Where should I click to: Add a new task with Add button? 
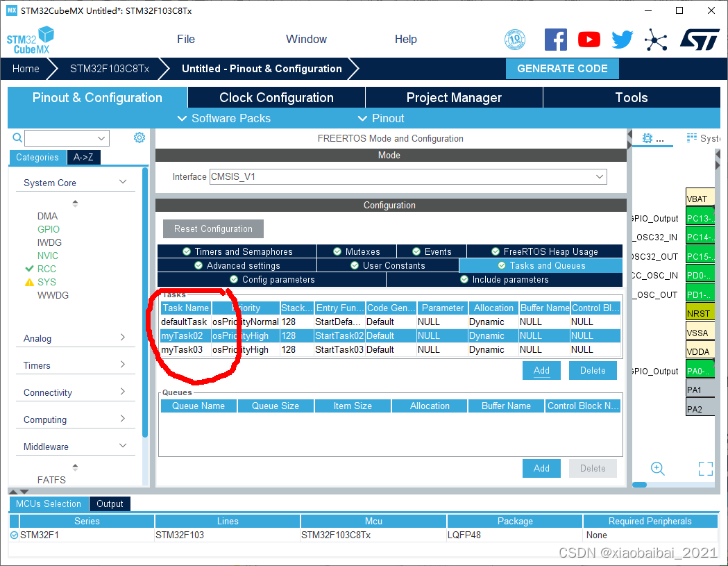coord(541,370)
